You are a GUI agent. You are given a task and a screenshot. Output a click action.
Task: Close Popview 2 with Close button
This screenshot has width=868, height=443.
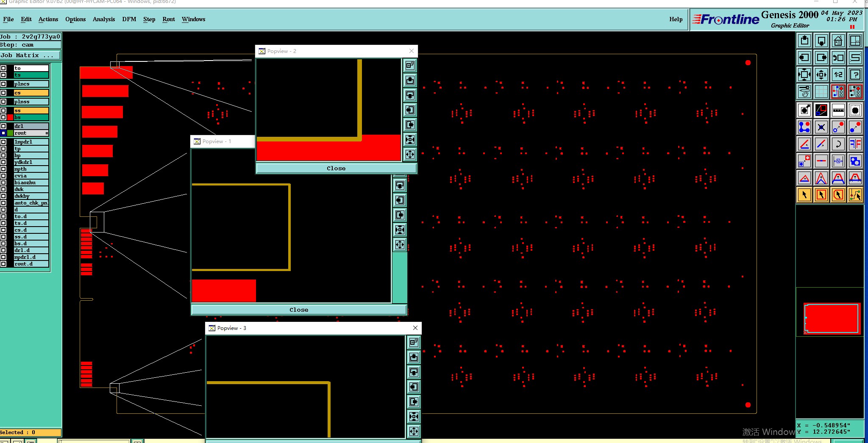pyautogui.click(x=336, y=169)
